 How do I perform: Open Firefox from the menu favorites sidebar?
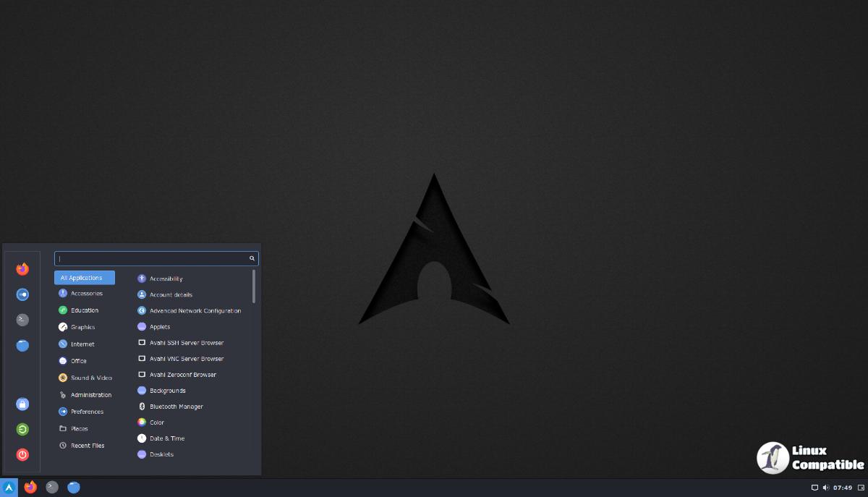(22, 269)
